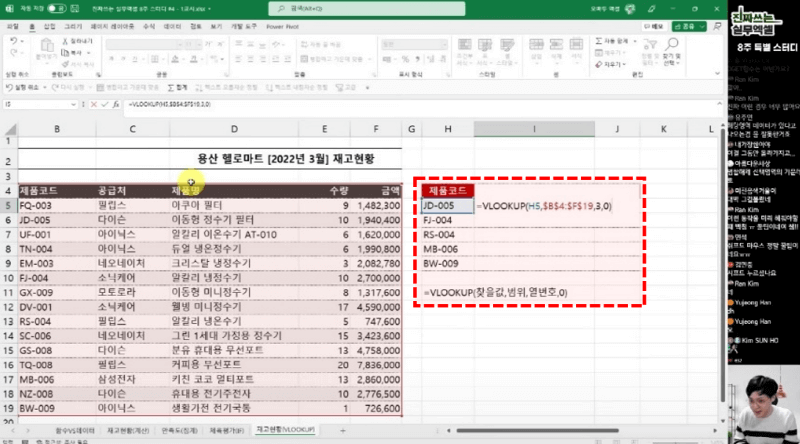This screenshot has height=444, width=800.
Task: Click Sort & Filter (정렬 및 필터)
Action: point(649,52)
